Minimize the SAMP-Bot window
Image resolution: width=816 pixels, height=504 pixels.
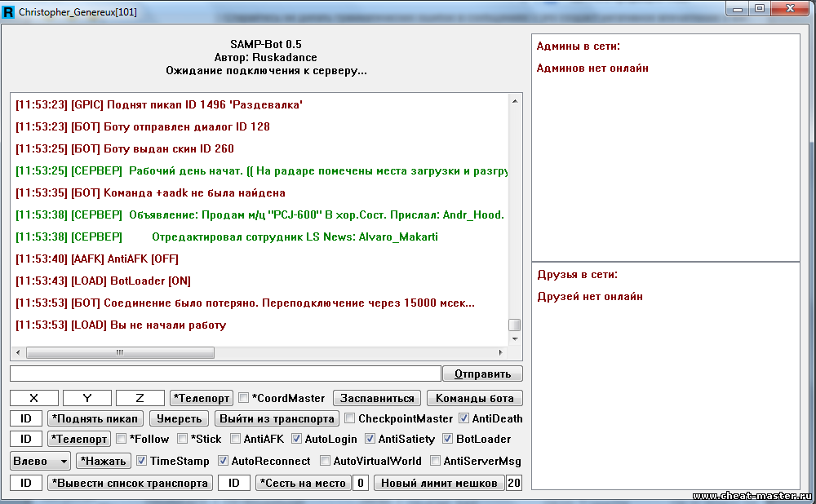pos(738,9)
